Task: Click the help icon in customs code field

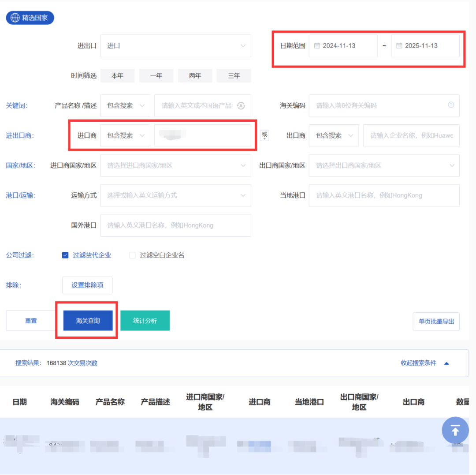Action: pyautogui.click(x=450, y=105)
